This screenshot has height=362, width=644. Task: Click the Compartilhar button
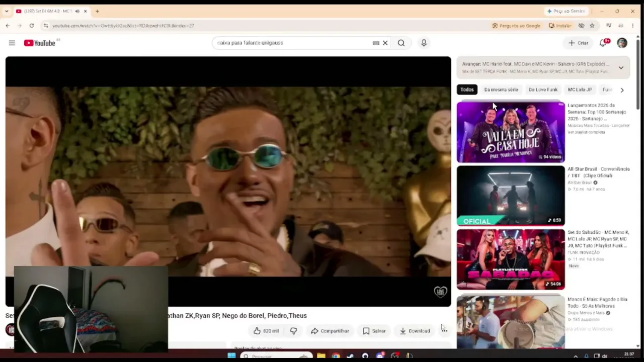click(330, 331)
